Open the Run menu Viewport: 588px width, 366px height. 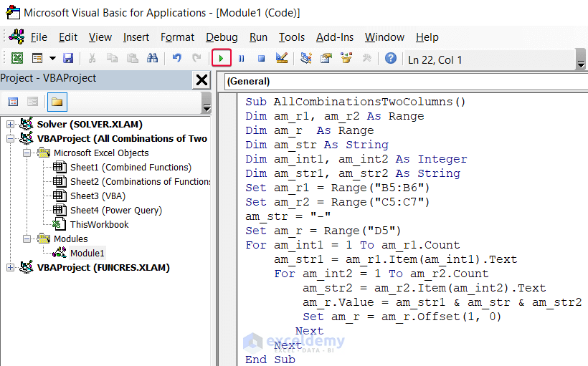point(258,37)
